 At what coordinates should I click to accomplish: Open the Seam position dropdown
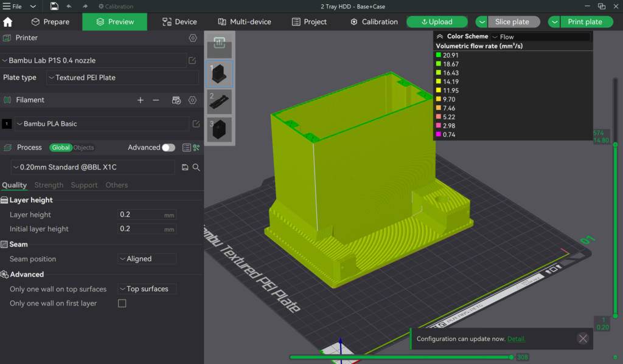point(147,259)
